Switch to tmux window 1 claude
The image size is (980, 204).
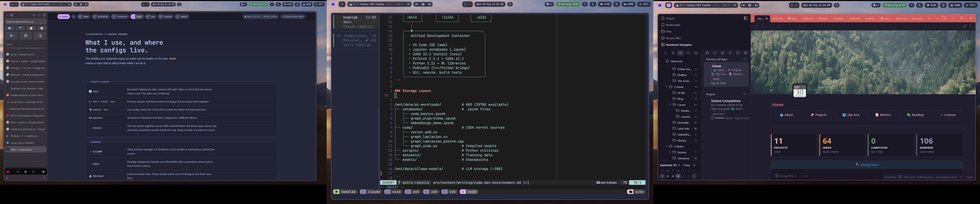pyautogui.click(x=371, y=192)
